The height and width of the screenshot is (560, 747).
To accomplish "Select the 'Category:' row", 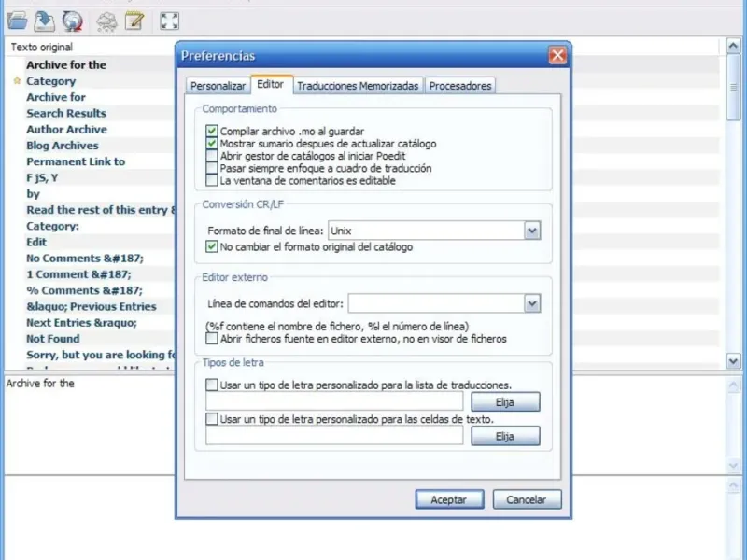I will click(52, 226).
